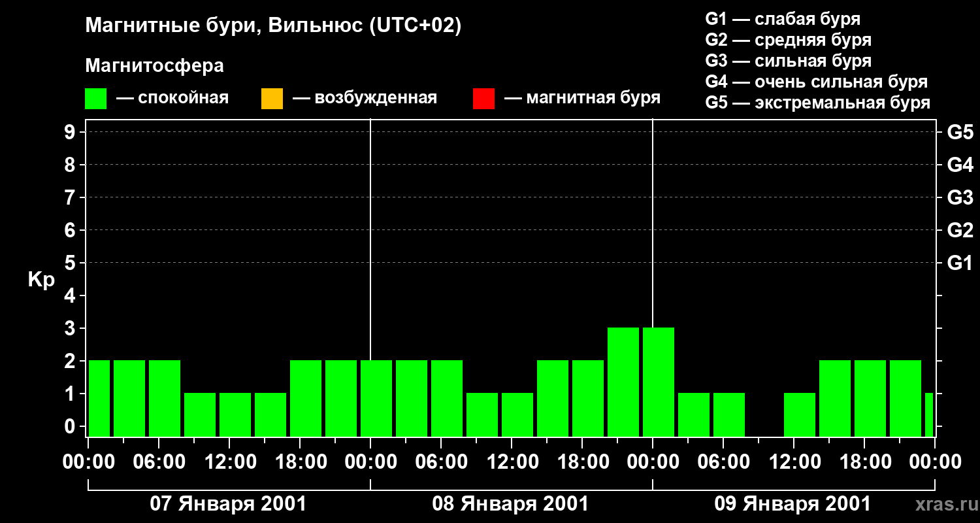Click the '— спокойная' legend label
Image resolution: width=980 pixels, height=523 pixels.
click(172, 98)
